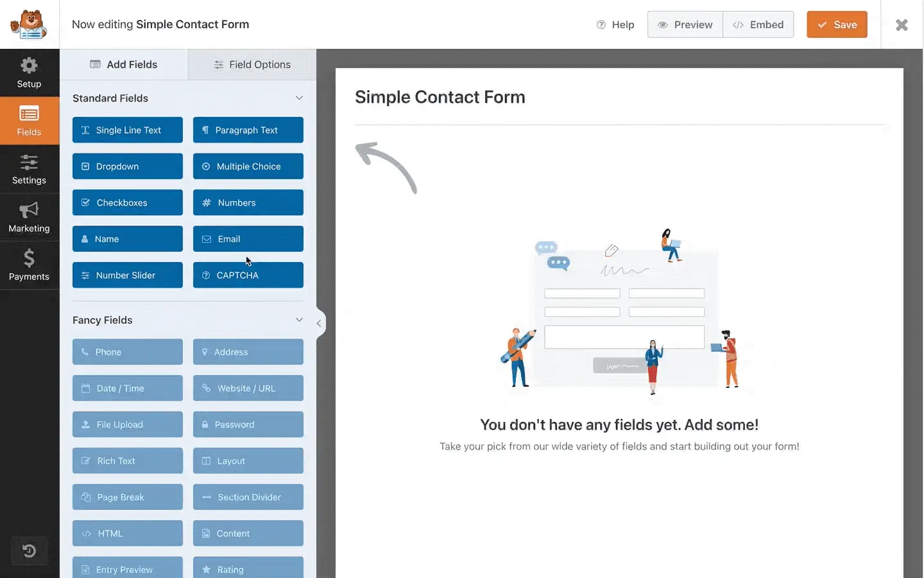Add an HTML field
Screen dimensions: 924x578
(x=128, y=533)
